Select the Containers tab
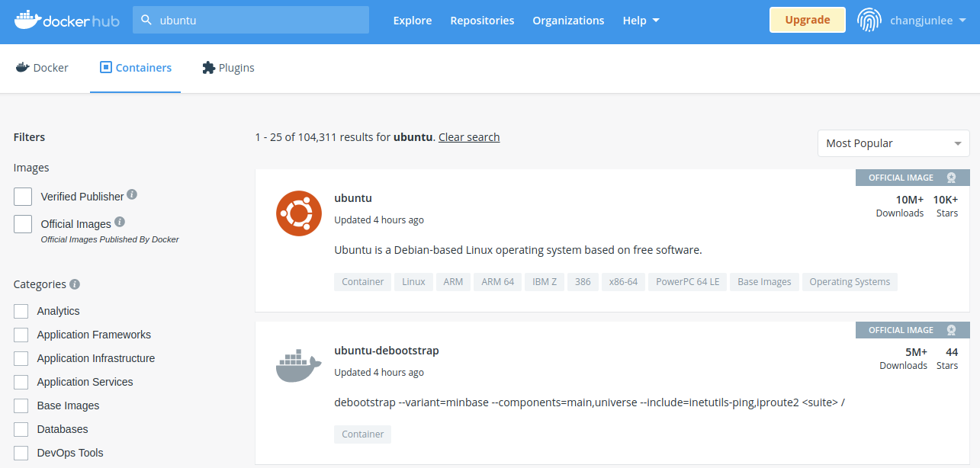The image size is (980, 468). pyautogui.click(x=136, y=68)
